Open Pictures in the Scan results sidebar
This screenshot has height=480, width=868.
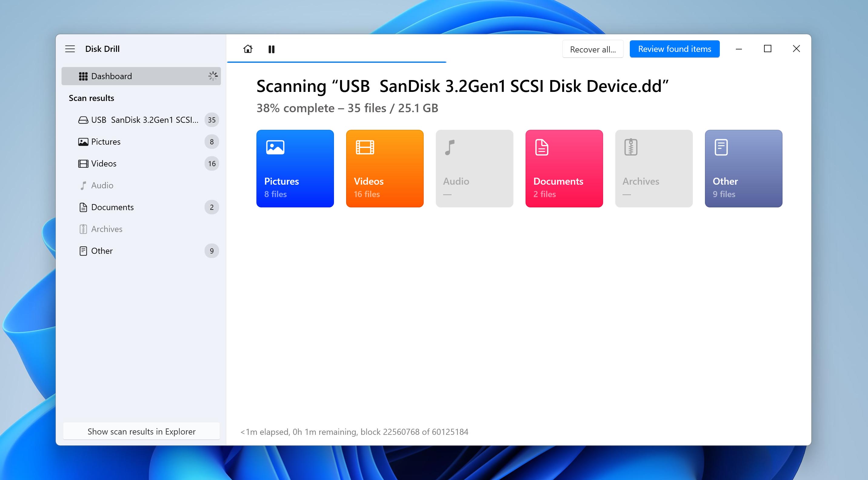coord(141,142)
